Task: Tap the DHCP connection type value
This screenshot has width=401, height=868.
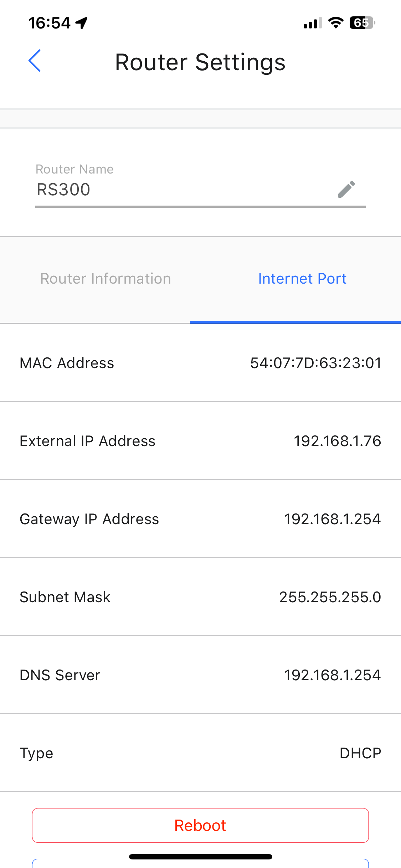Action: point(360,753)
